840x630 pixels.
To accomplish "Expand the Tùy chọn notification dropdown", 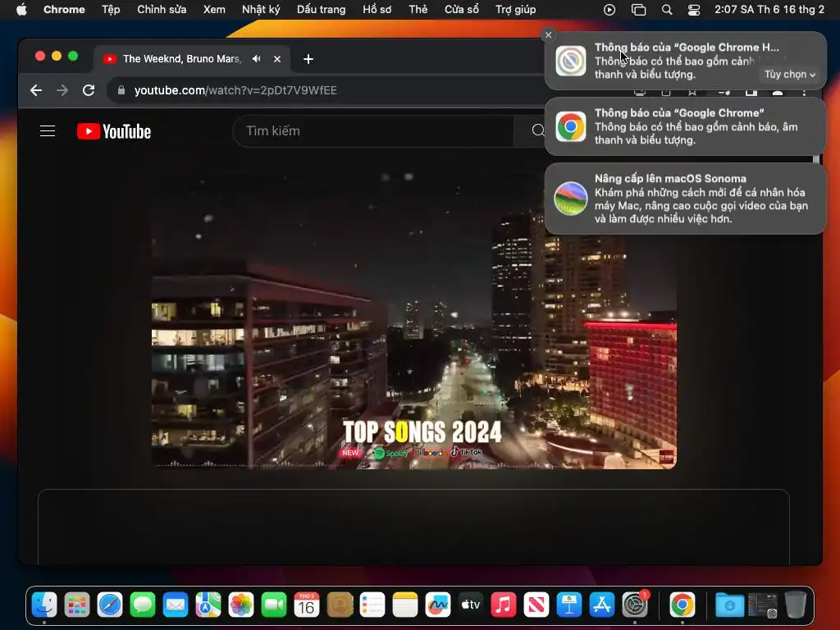I will (790, 75).
